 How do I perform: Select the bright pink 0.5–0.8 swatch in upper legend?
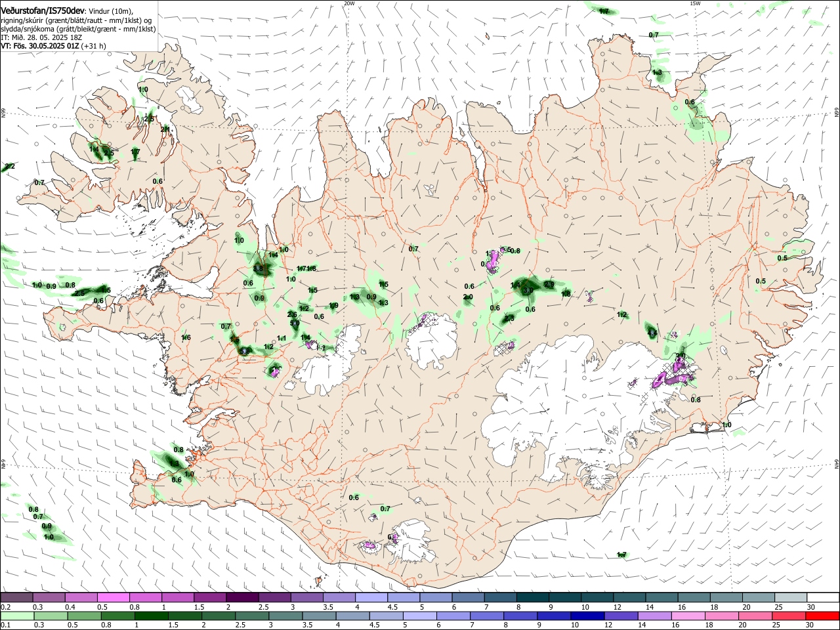pos(114,598)
